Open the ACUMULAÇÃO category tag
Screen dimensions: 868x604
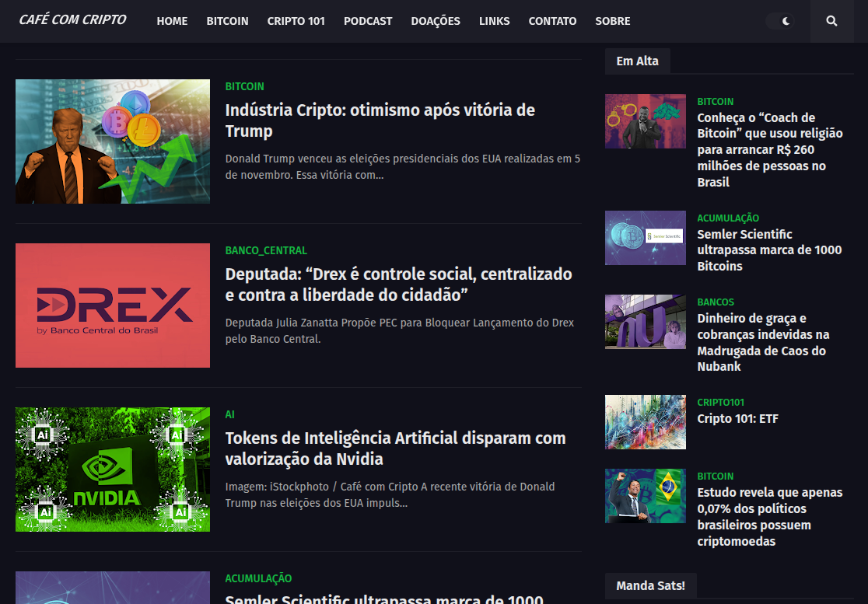(259, 578)
